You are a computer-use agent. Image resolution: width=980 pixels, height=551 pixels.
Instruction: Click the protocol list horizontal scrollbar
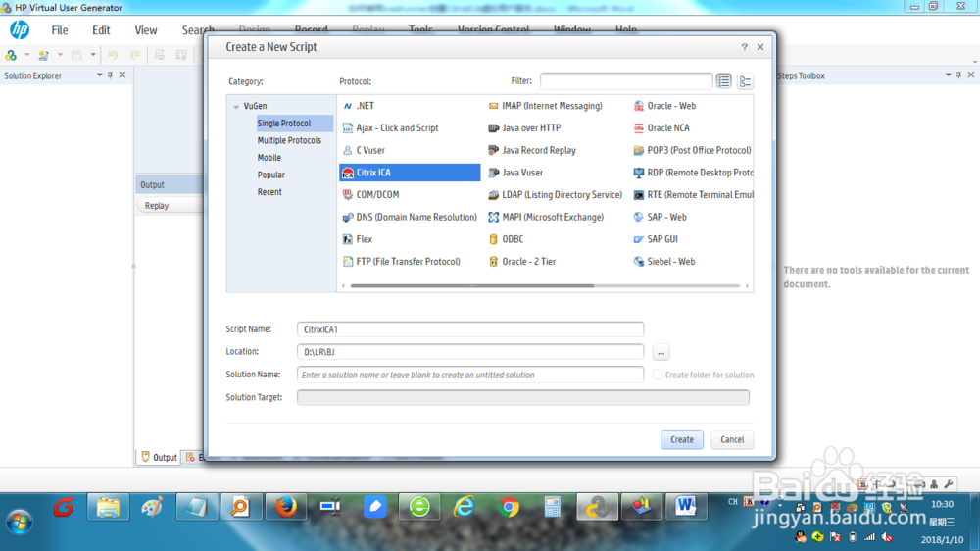472,286
